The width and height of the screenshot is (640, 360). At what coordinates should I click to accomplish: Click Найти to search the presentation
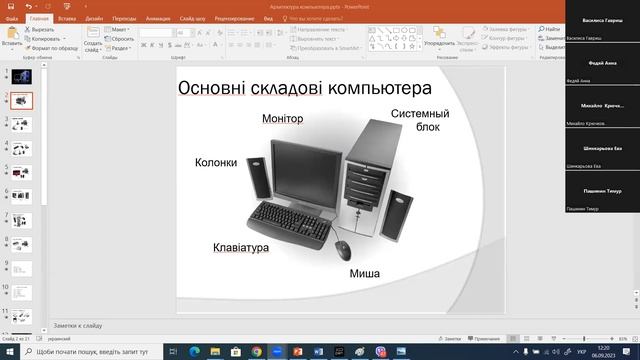click(549, 29)
